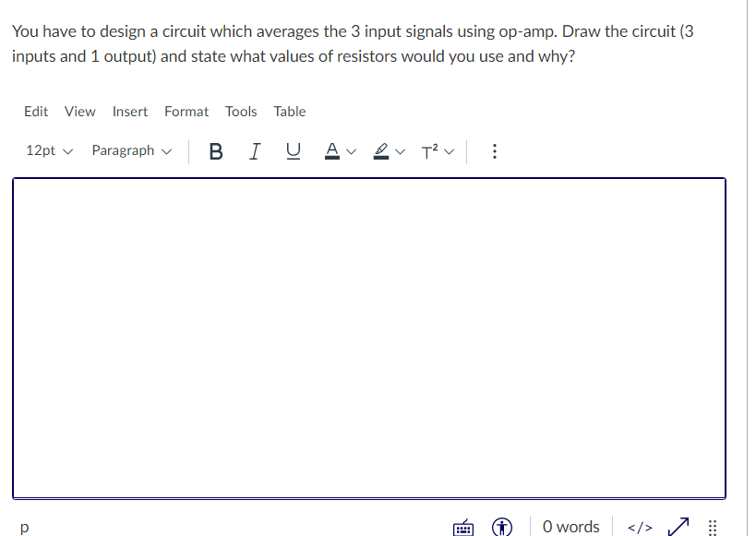This screenshot has width=756, height=536.
Task: Open the Table menu
Action: coord(289,111)
